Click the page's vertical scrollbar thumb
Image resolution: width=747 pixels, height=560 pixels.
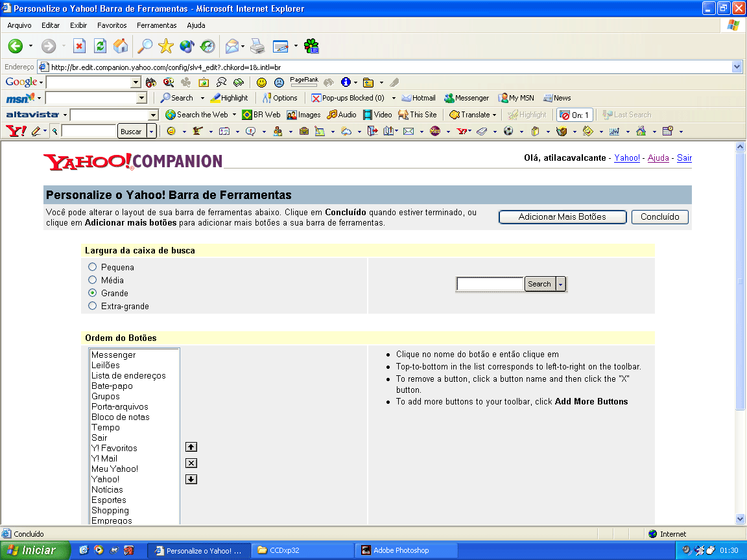[x=740, y=281]
